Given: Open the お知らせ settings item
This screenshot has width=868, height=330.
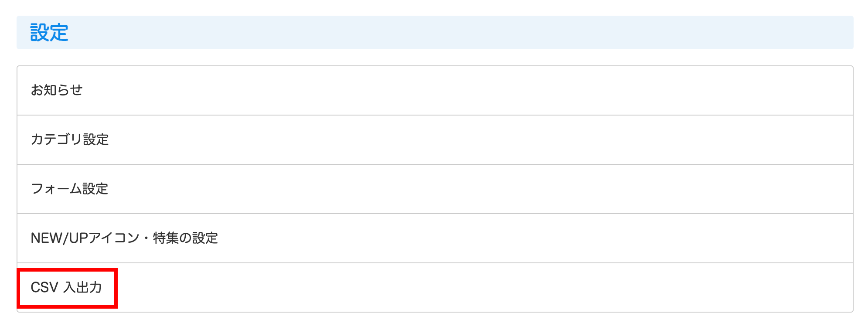Looking at the screenshot, I should coord(57,90).
